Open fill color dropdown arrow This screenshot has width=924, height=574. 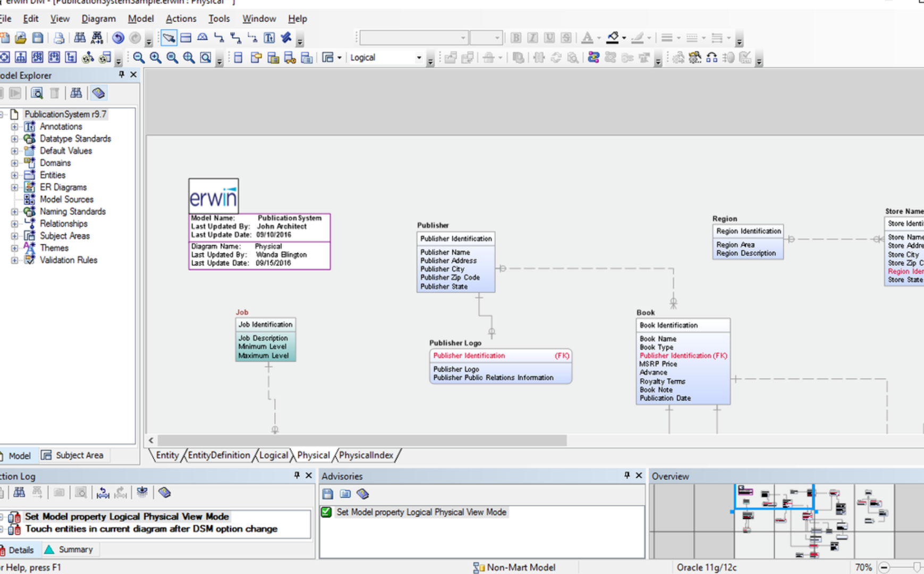pyautogui.click(x=624, y=38)
